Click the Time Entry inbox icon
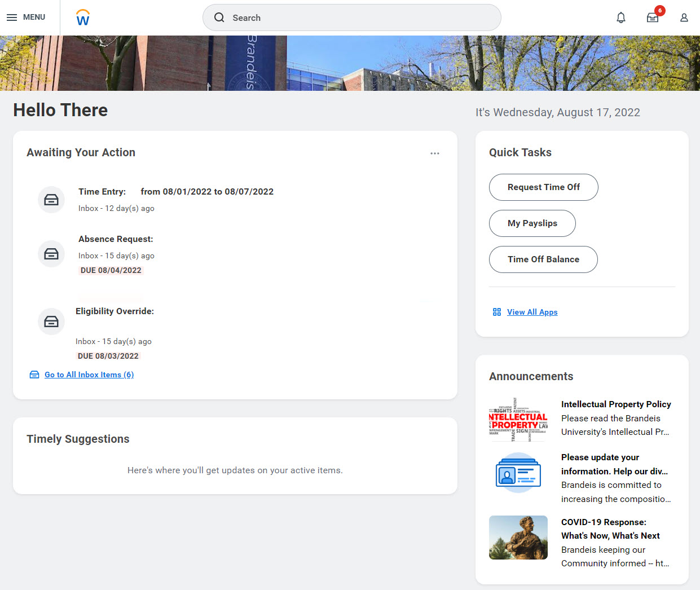The width and height of the screenshot is (700, 590). 51,200
